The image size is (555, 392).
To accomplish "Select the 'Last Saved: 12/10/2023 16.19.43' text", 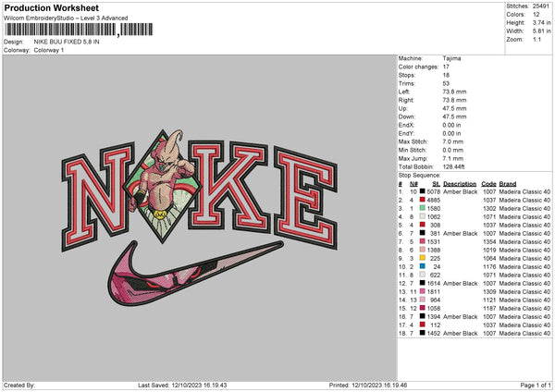I will click(x=182, y=385).
